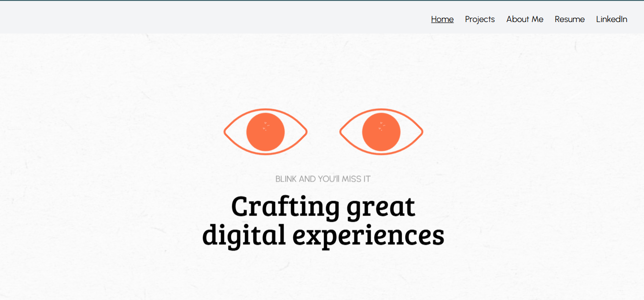Click the left eye's outer outline corner
The height and width of the screenshot is (300, 644).
point(225,132)
